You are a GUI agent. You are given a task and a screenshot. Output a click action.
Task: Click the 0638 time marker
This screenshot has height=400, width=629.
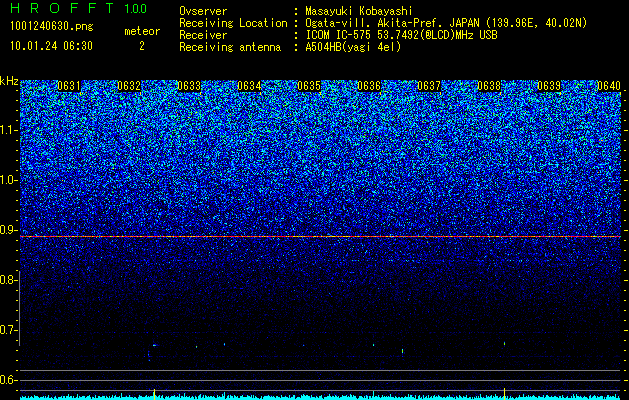coord(489,86)
